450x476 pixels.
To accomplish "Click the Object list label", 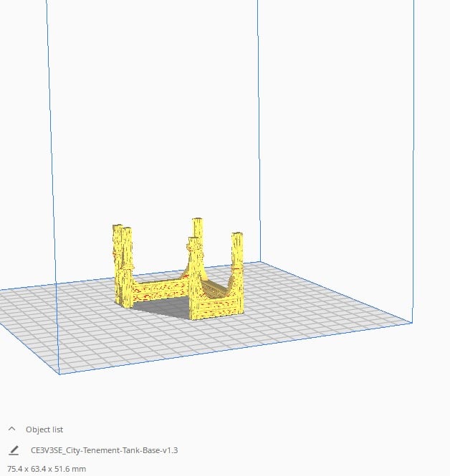I will [x=44, y=429].
